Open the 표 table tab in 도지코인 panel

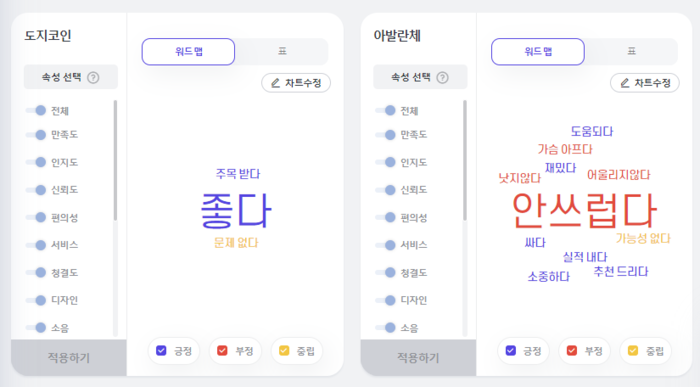coord(282,51)
